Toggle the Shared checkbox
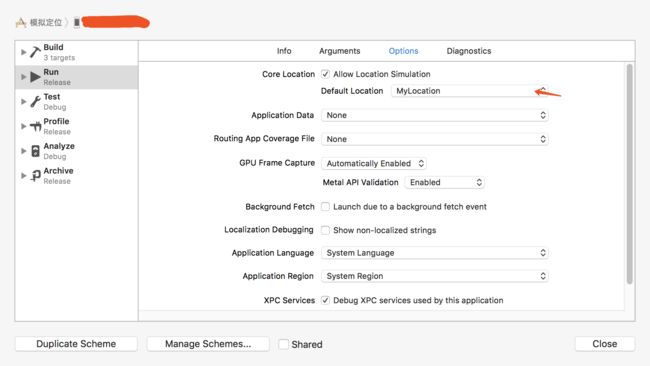 coord(284,344)
